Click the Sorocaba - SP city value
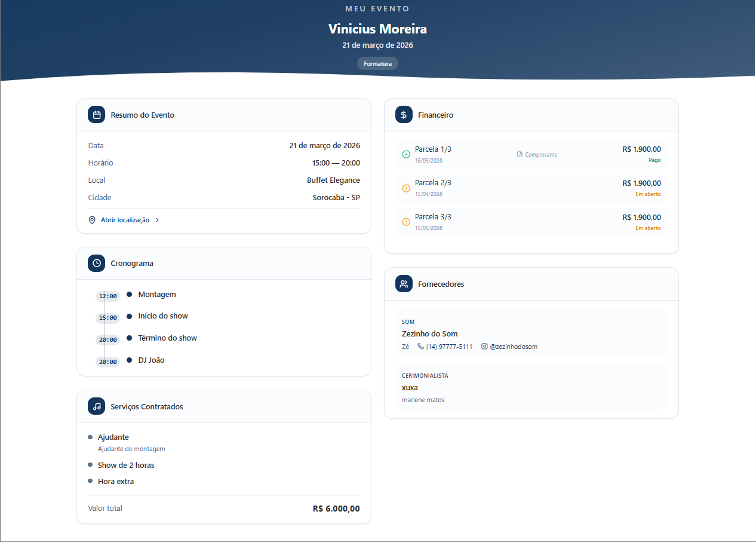 (x=336, y=198)
